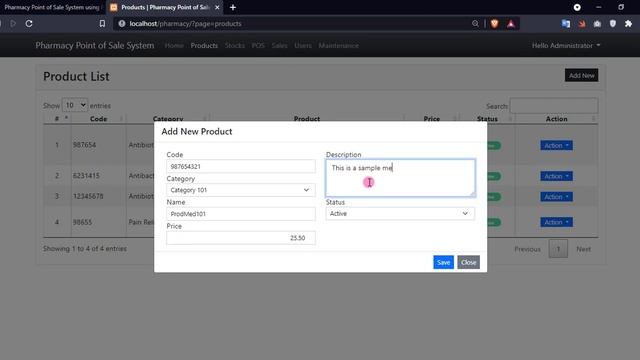Switch to the Pharmacy Point of Sale System tab
640x360 pixels.
pyautogui.click(x=52, y=7)
